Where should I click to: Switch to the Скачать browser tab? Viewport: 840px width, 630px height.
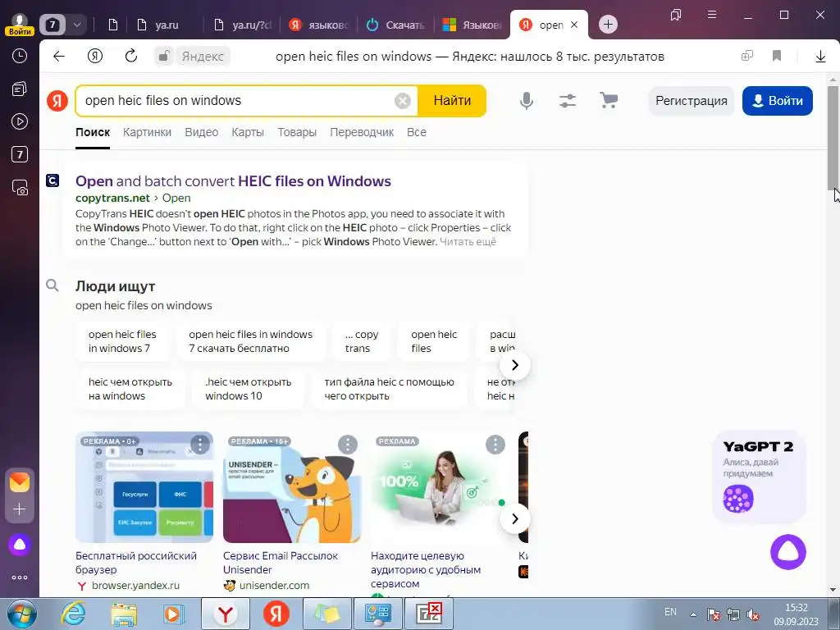coord(395,25)
